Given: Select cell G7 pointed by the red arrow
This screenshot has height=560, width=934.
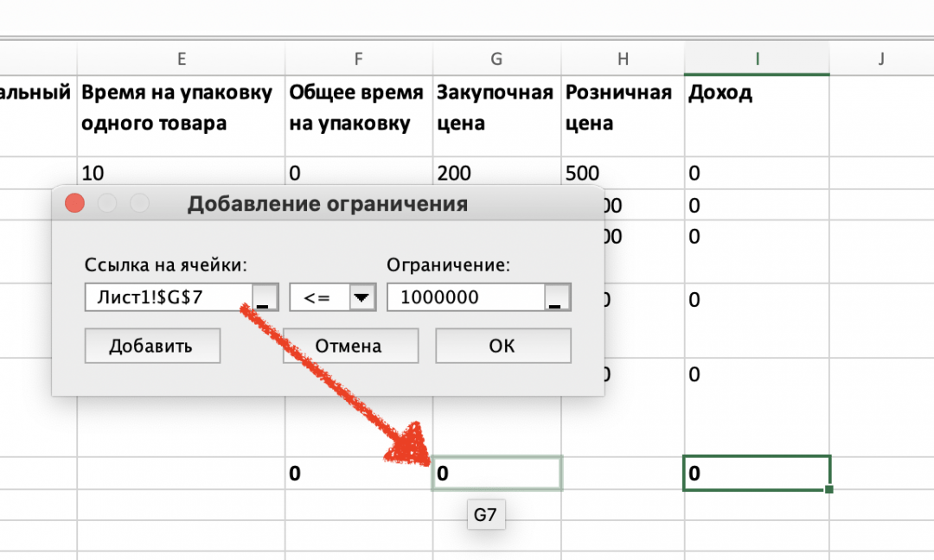Looking at the screenshot, I should (496, 473).
